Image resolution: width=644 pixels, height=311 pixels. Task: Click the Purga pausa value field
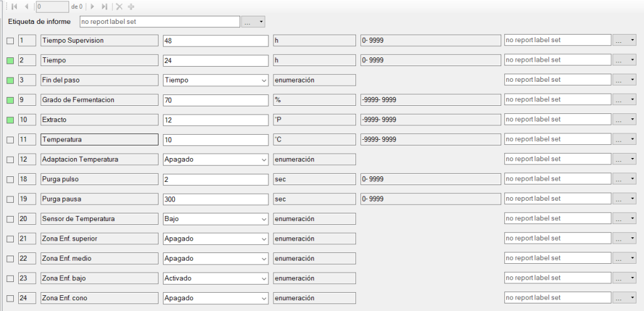tap(215, 199)
